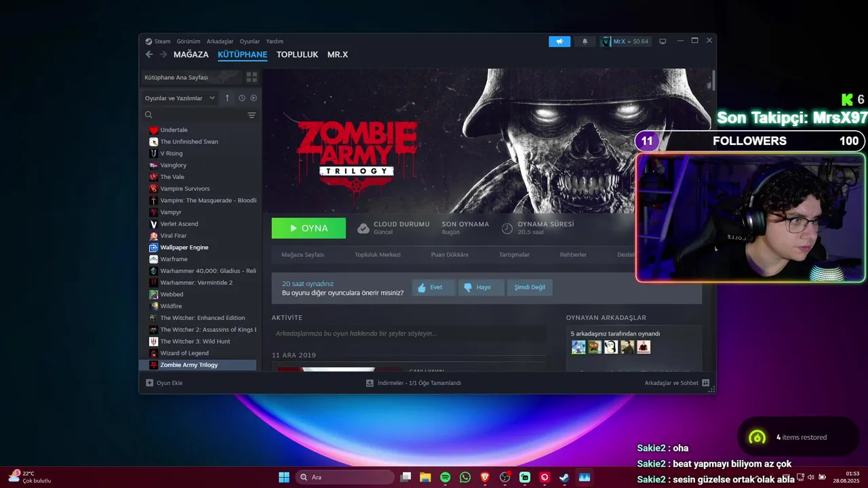
Task: Open Brave browser from the taskbar
Action: tap(485, 477)
